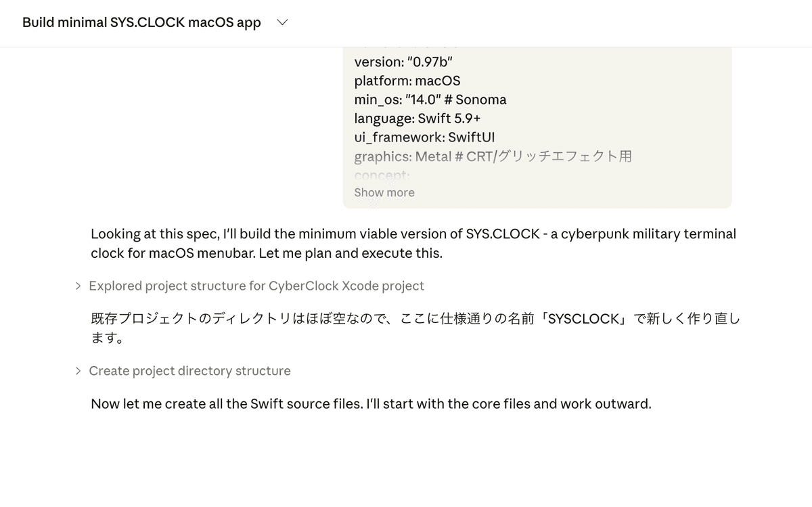Click the chevron next to "Create project directory structure"
The width and height of the screenshot is (812, 507).
point(78,371)
